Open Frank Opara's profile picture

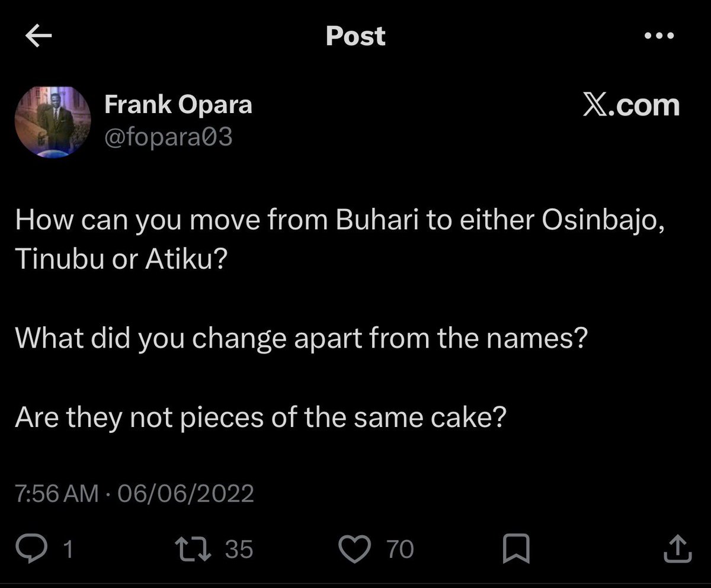[x=52, y=121]
